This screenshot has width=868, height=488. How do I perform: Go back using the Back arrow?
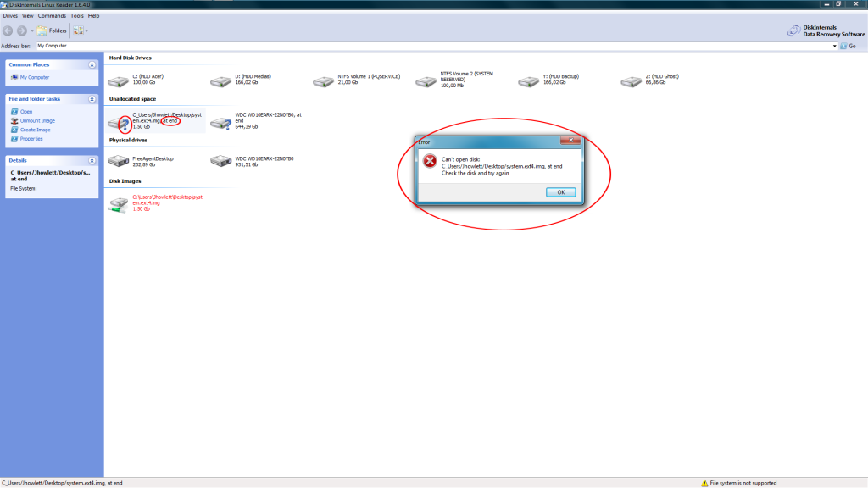coord(8,31)
